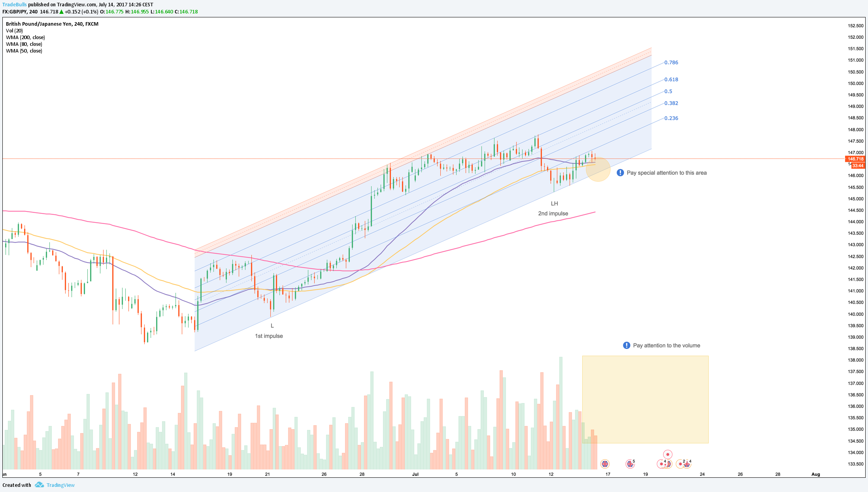Open the UK flag event icon near date 17
The image size is (868, 492).
coord(605,464)
